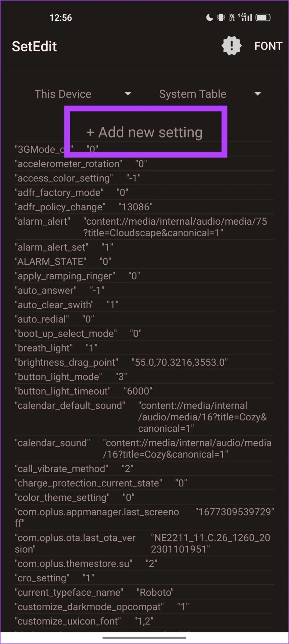Screen dimensions: 289x644
Task: Tap the warning badge icon
Action: (x=231, y=46)
